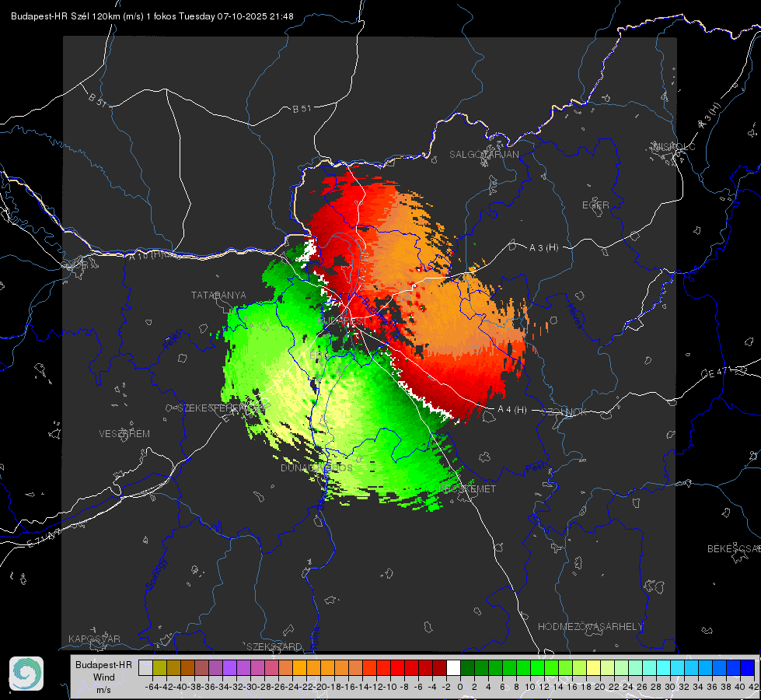Select the SZOLNOK city label
The image size is (761, 700).
(x=564, y=412)
